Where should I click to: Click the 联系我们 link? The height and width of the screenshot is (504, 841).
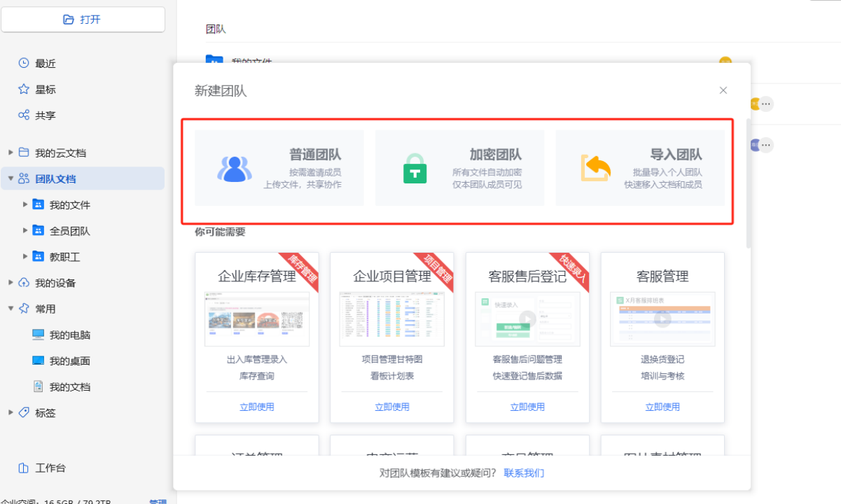524,473
